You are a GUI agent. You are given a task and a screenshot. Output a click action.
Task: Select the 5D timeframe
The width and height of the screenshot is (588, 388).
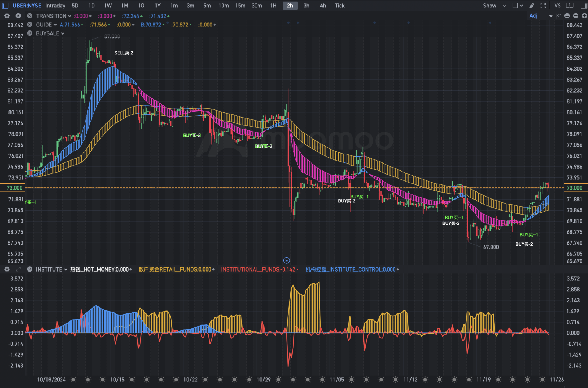coord(75,6)
